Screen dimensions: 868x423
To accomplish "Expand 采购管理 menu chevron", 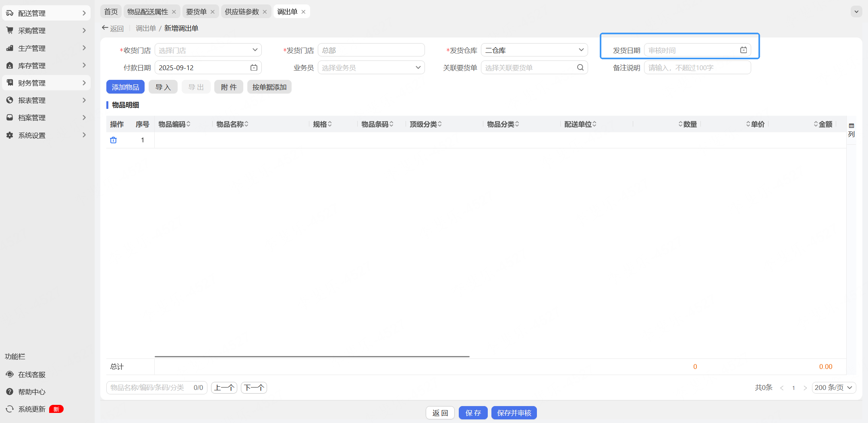I will 84,31.
